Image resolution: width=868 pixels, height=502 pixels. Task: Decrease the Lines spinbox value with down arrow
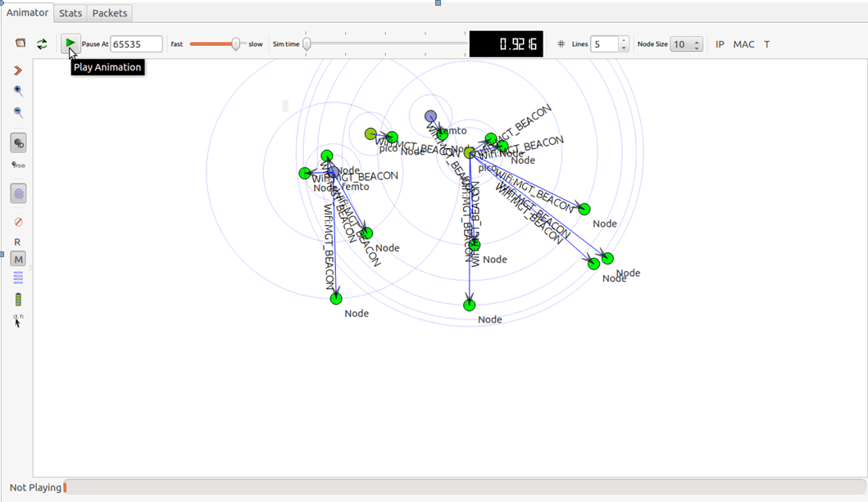pyautogui.click(x=624, y=48)
